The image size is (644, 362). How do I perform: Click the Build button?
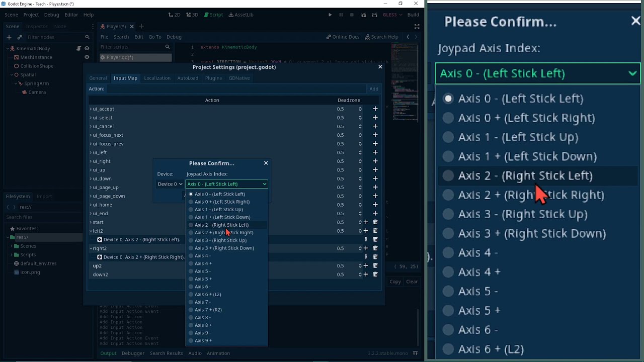coord(413,15)
